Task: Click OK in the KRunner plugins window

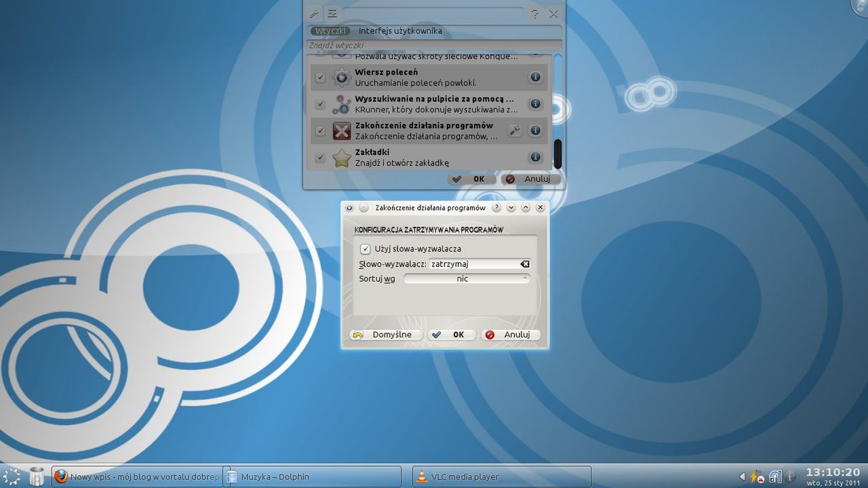Action: pyautogui.click(x=471, y=179)
